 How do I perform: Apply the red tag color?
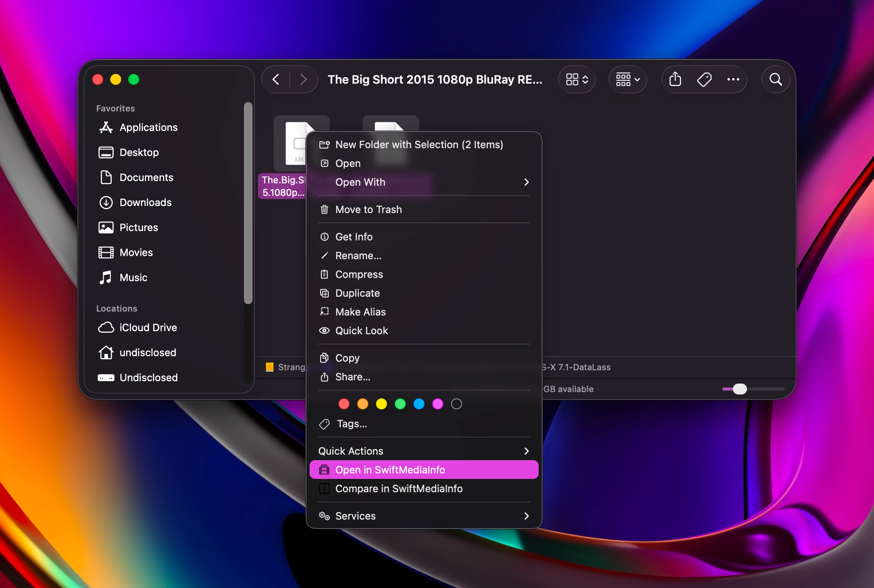(x=344, y=404)
